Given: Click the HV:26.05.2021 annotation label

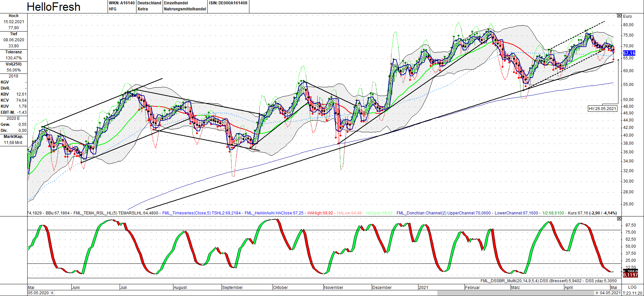Looking at the screenshot, I should 602,108.
